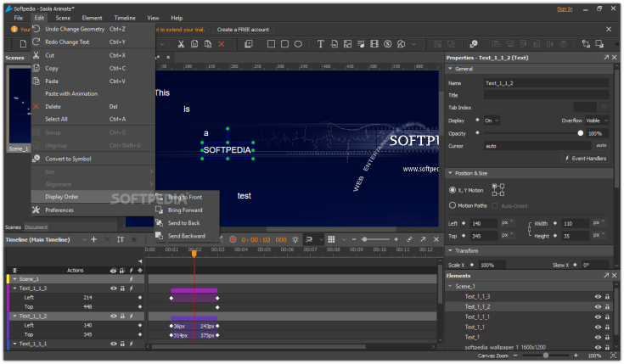The height and width of the screenshot is (364, 624).
Task: Lock the Text_1_1_2 element in Elements panel
Action: pos(607,306)
